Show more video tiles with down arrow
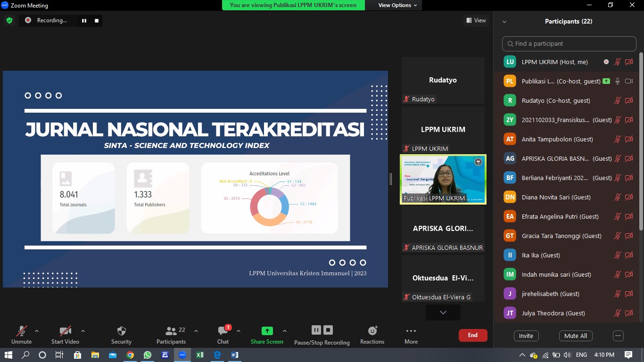This screenshot has width=644, height=362. coord(443,312)
